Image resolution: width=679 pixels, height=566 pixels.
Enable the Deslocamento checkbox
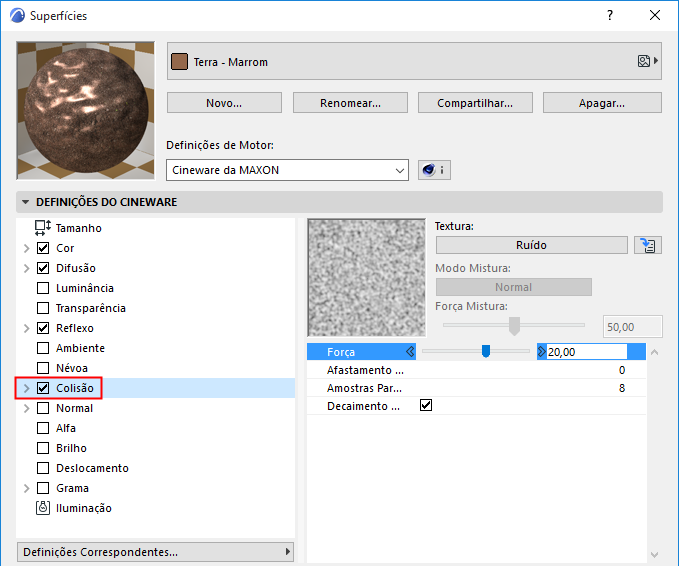click(x=43, y=468)
